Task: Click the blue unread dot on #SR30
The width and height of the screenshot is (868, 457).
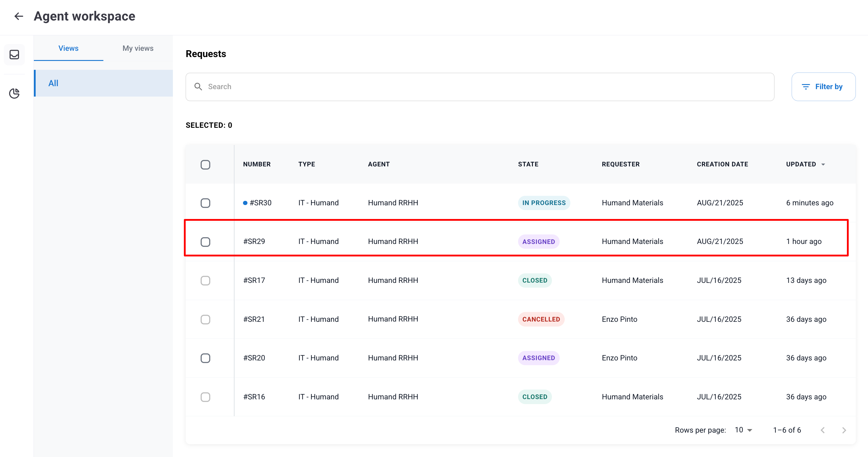Action: (245, 203)
